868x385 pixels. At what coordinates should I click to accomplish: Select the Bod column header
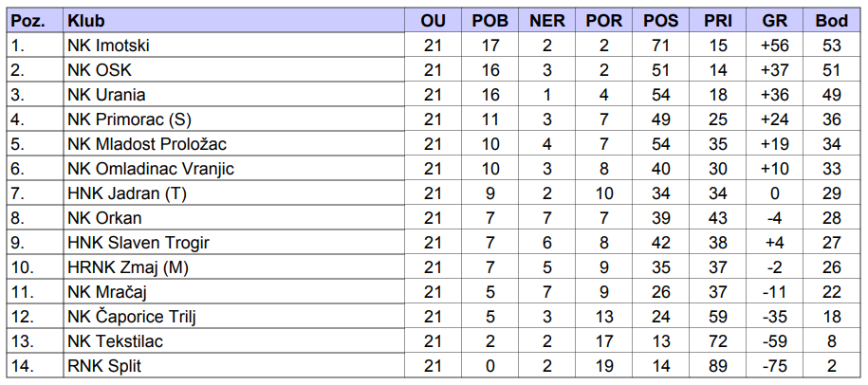tap(832, 20)
